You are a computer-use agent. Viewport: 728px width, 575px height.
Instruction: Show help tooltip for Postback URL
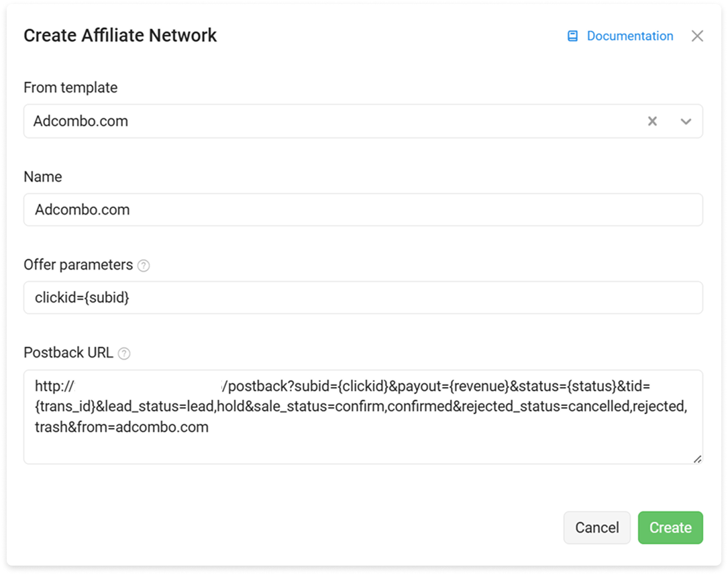click(124, 354)
